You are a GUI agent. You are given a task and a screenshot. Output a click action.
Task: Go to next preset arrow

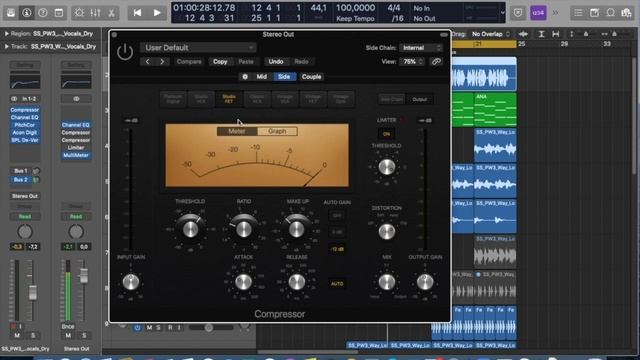162,62
